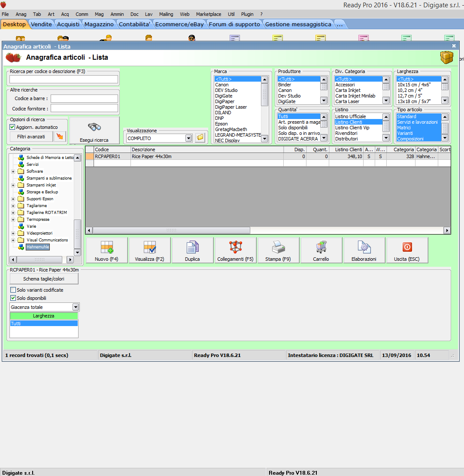Click the Duplica icon button
The image size is (464, 476).
(192, 250)
